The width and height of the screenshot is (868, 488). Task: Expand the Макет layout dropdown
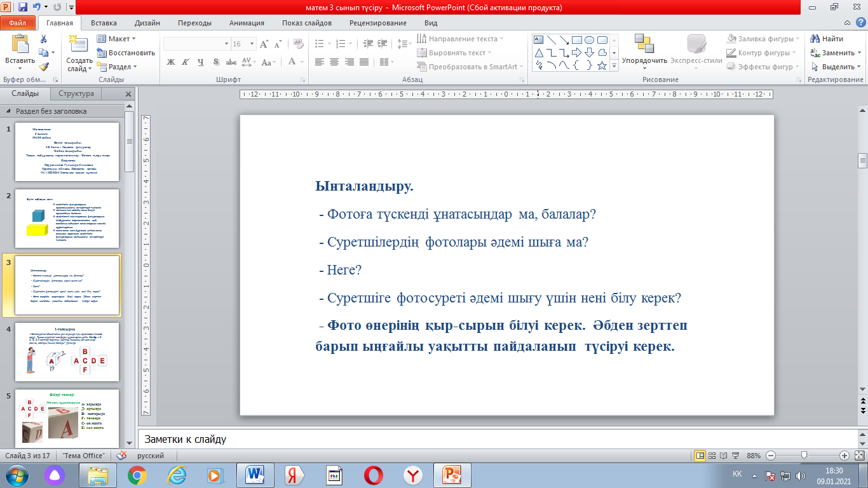[118, 39]
